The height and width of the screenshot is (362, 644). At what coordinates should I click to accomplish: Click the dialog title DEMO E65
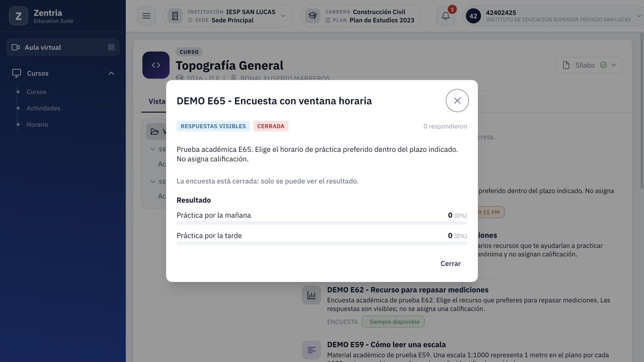(x=274, y=101)
